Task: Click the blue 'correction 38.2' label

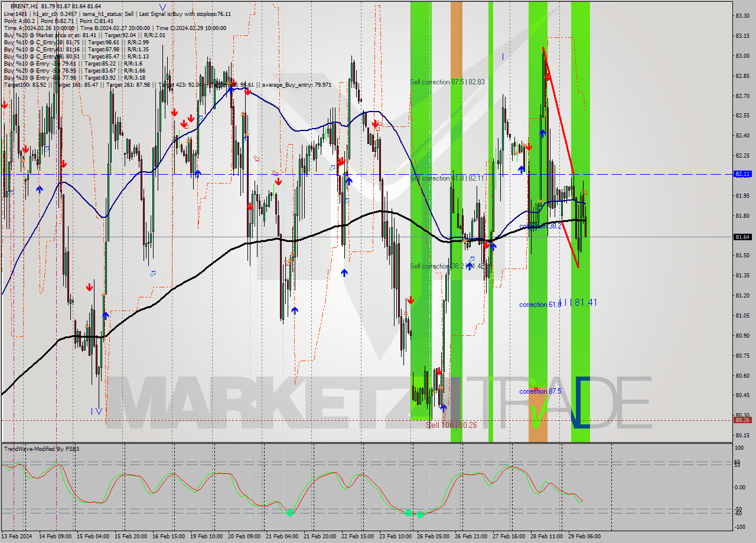Action: pos(540,226)
